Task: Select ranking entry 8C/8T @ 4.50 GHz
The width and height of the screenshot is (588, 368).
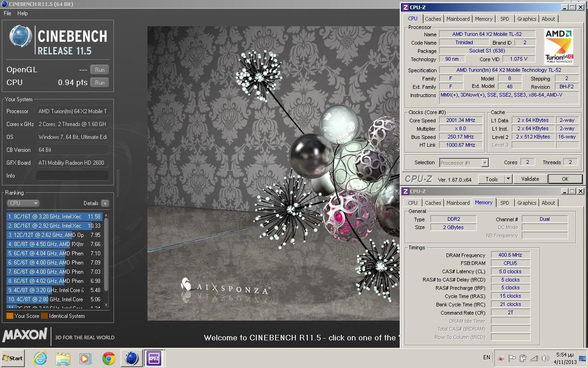Action: (x=55, y=244)
